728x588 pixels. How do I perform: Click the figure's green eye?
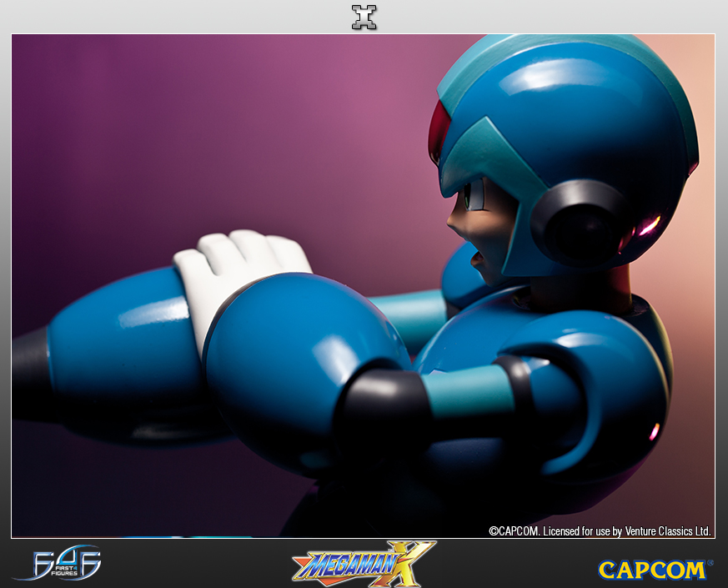pos(472,197)
